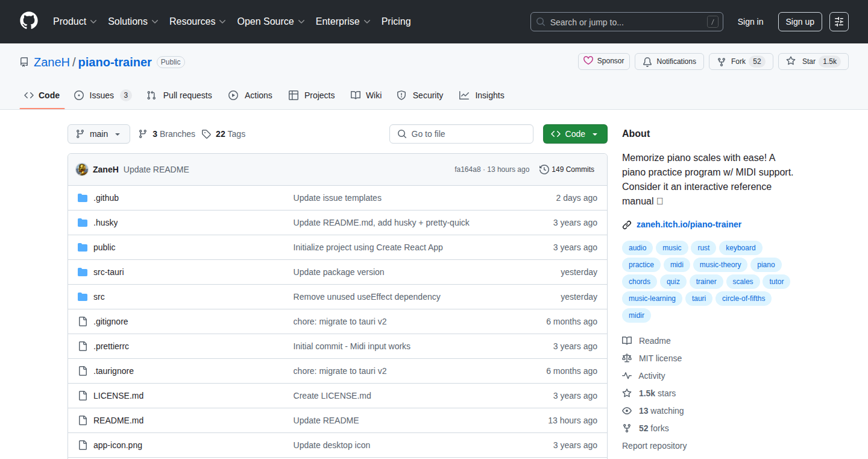This screenshot has width=868, height=459.
Task: Switch to the Insights tab
Action: coord(482,95)
